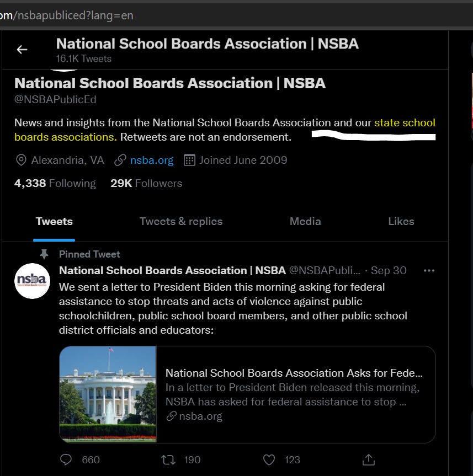
Task: Click the @NSBAPublicEd profile handle
Action: [x=55, y=100]
